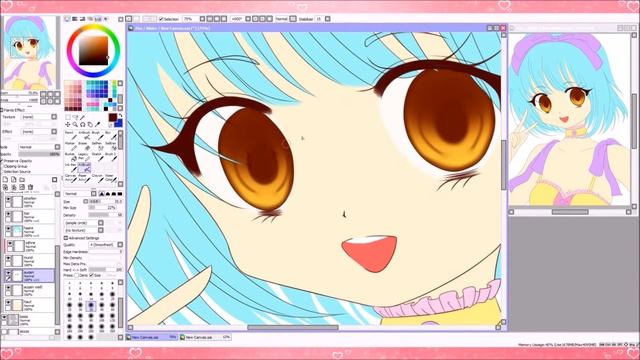640x360 pixels.
Task: Show the swatches panel icon
Action: tap(98, 19)
